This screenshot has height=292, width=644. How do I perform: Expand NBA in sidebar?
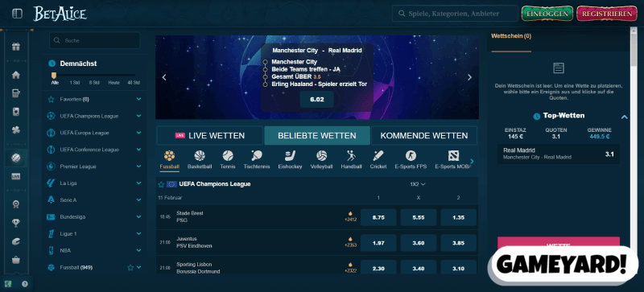tap(138, 250)
